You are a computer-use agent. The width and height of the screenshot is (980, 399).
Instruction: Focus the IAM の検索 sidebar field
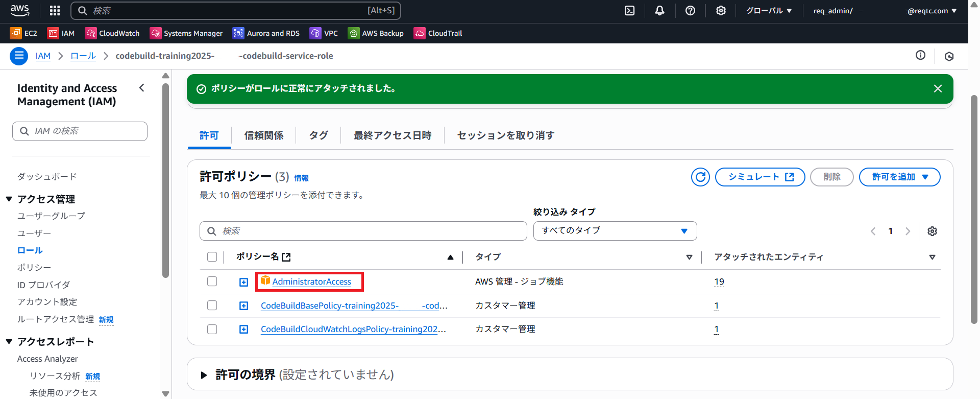pyautogui.click(x=80, y=131)
